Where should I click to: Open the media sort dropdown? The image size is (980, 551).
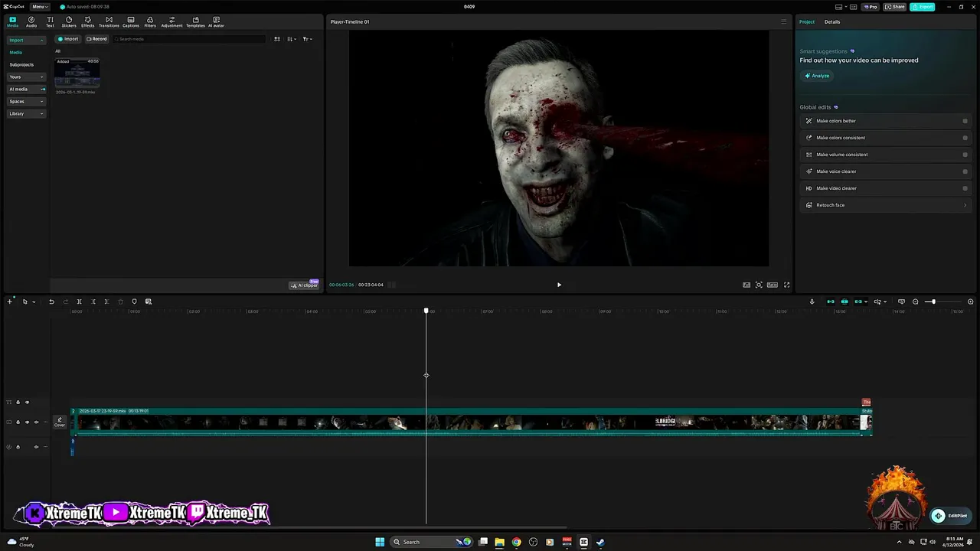click(x=292, y=39)
